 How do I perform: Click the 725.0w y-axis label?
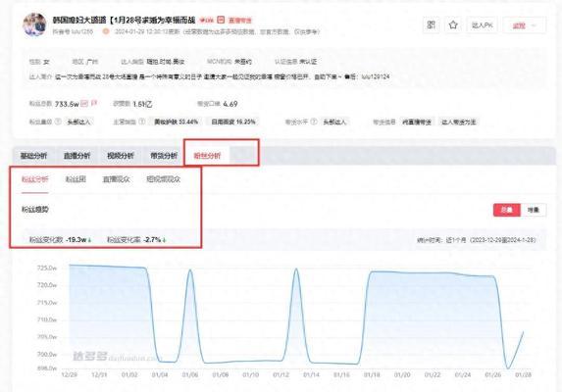coord(47,268)
